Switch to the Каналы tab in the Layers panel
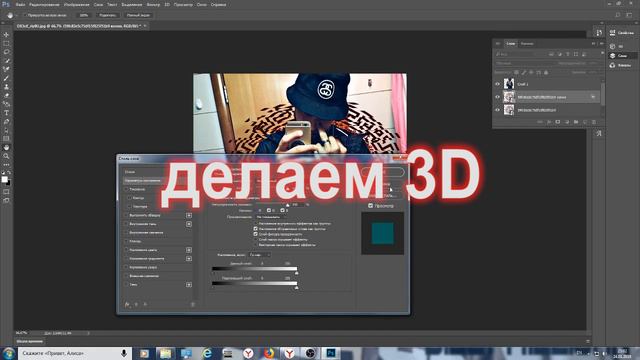This screenshot has width=640, height=360. tap(527, 43)
